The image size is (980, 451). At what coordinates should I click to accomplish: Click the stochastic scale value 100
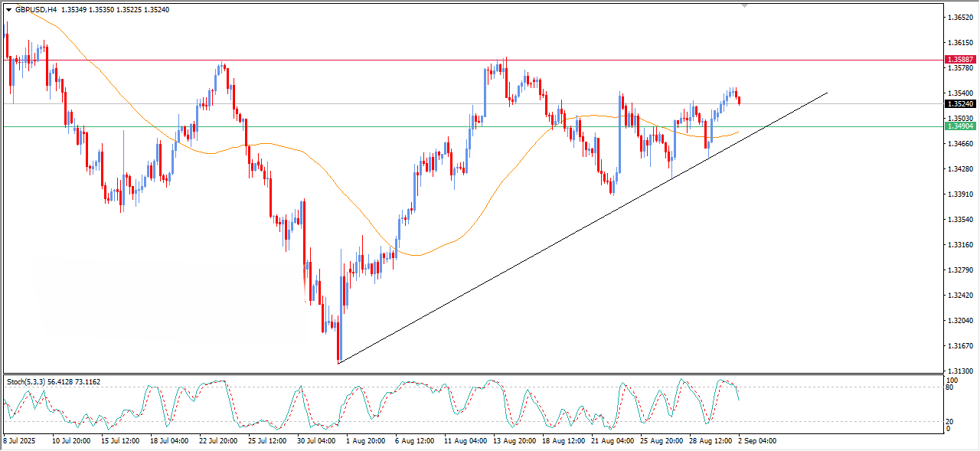[x=954, y=380]
